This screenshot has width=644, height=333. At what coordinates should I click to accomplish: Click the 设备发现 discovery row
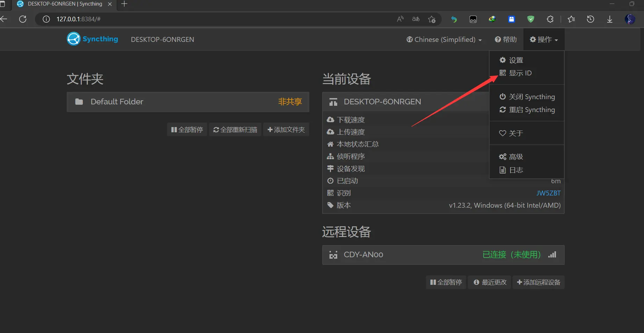point(405,169)
